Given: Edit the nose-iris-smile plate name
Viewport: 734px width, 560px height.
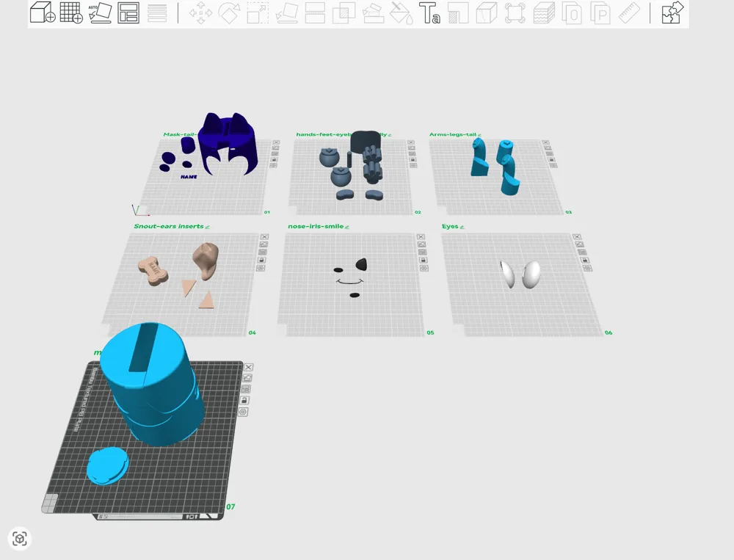Looking at the screenshot, I should point(347,227).
